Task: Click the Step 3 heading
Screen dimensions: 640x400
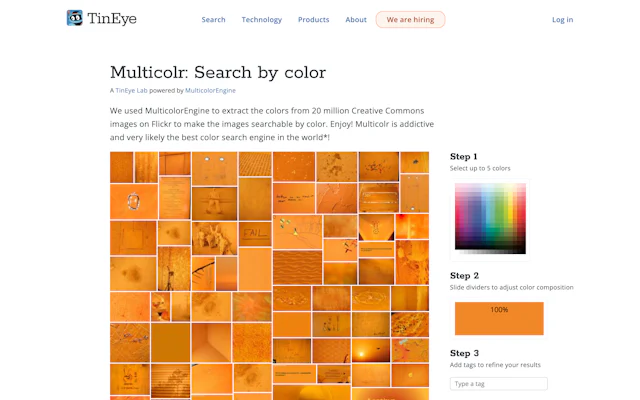Action: pyautogui.click(x=464, y=353)
